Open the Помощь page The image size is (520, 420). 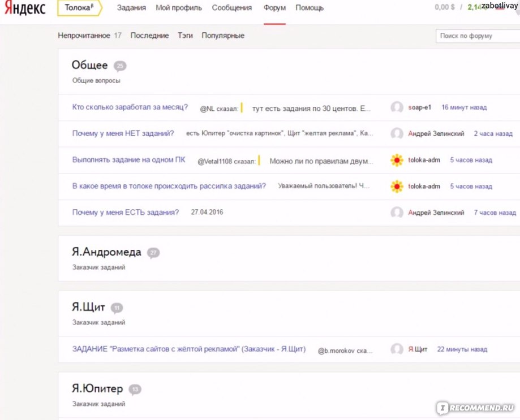(x=310, y=8)
